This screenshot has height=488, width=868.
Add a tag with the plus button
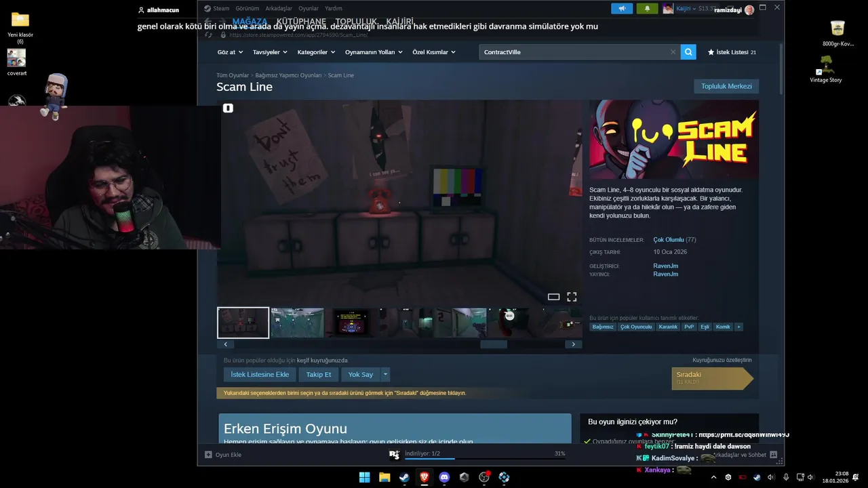click(738, 327)
